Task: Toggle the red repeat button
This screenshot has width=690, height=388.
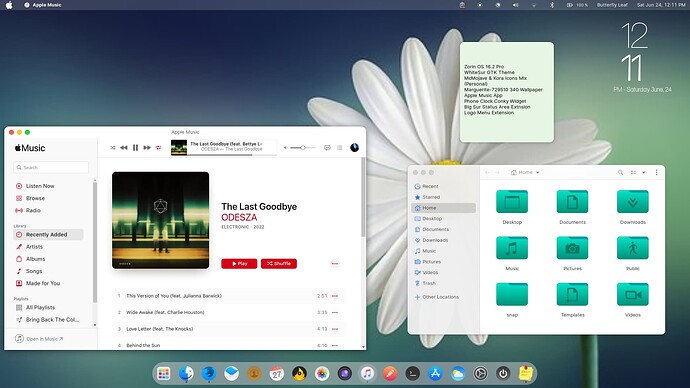Action: point(158,148)
